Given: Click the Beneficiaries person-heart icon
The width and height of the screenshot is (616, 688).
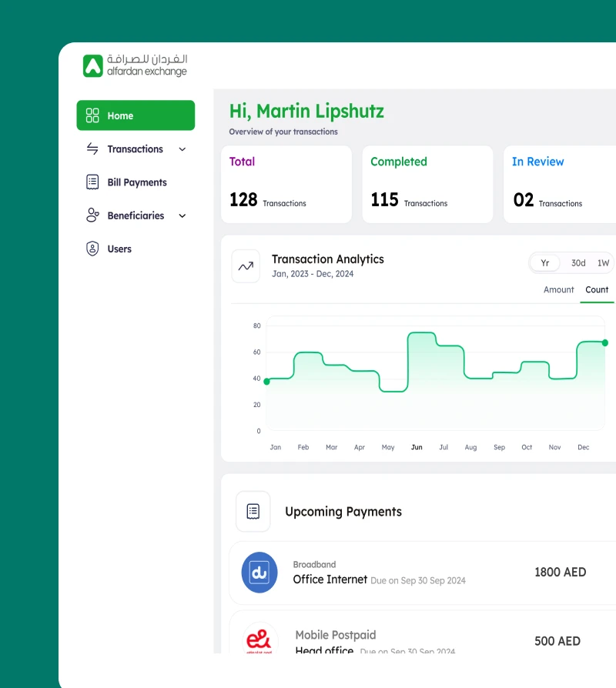Looking at the screenshot, I should coord(92,215).
